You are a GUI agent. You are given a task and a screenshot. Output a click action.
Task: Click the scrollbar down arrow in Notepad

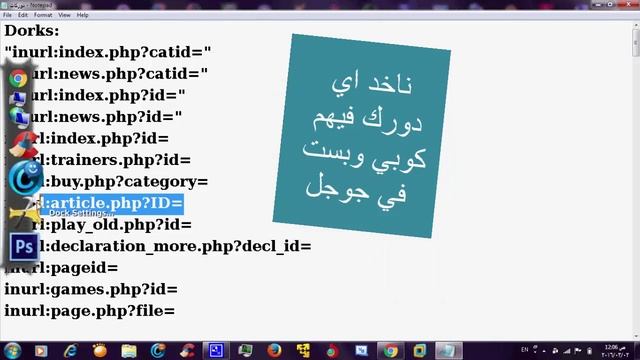click(636, 336)
